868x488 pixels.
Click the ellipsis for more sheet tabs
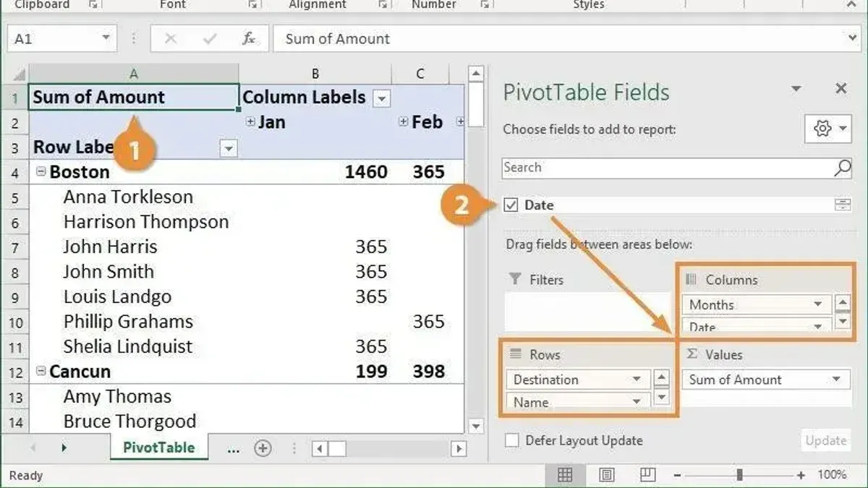(x=233, y=448)
